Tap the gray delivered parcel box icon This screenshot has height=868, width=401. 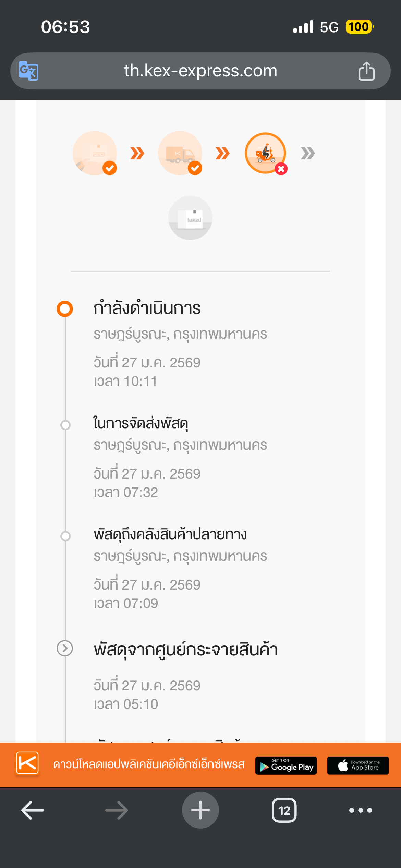pos(190,218)
